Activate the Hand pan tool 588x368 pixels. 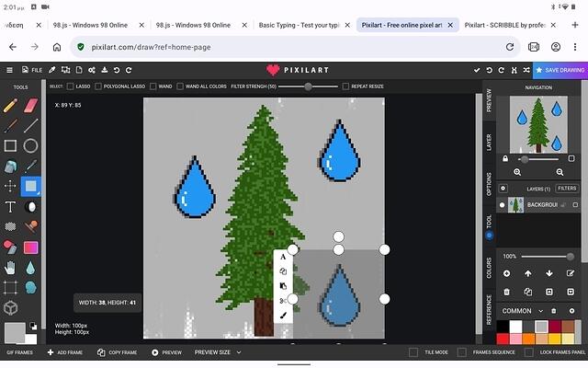coord(10,268)
